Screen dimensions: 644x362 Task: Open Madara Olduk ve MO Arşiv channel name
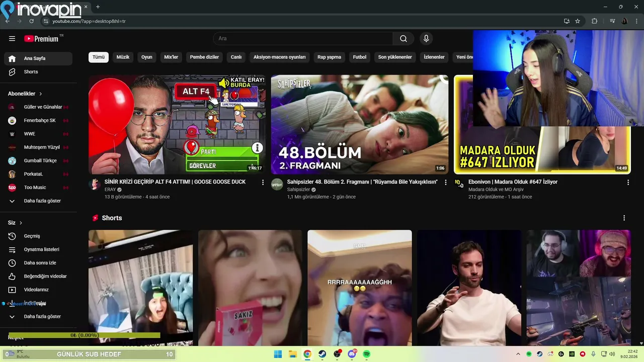(496, 190)
